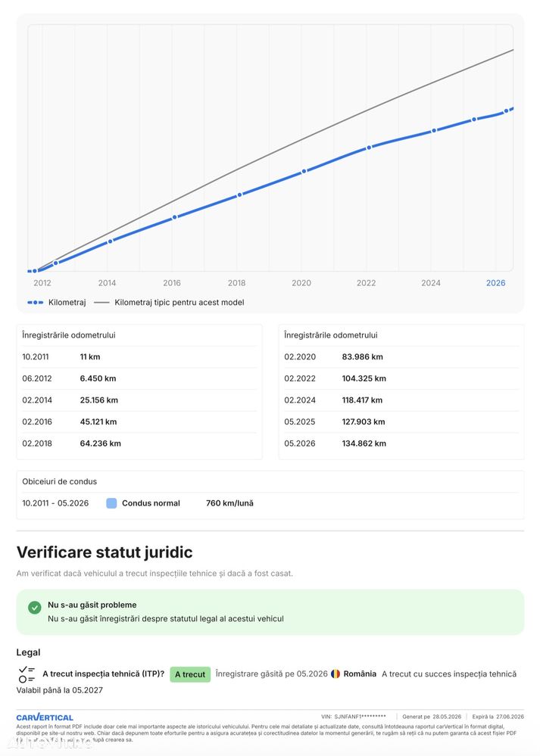Click the 134.862 km odometer entry
Viewport: 540px width, 756px height.
click(x=364, y=443)
